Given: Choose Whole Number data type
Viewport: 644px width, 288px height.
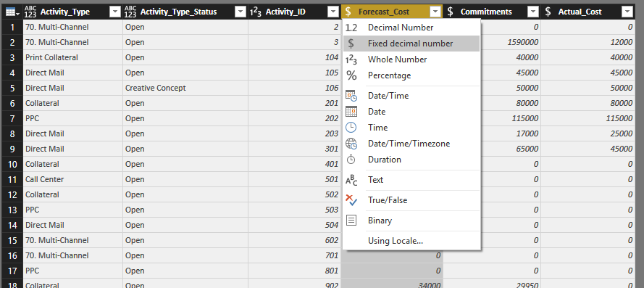Looking at the screenshot, I should tap(411, 59).
